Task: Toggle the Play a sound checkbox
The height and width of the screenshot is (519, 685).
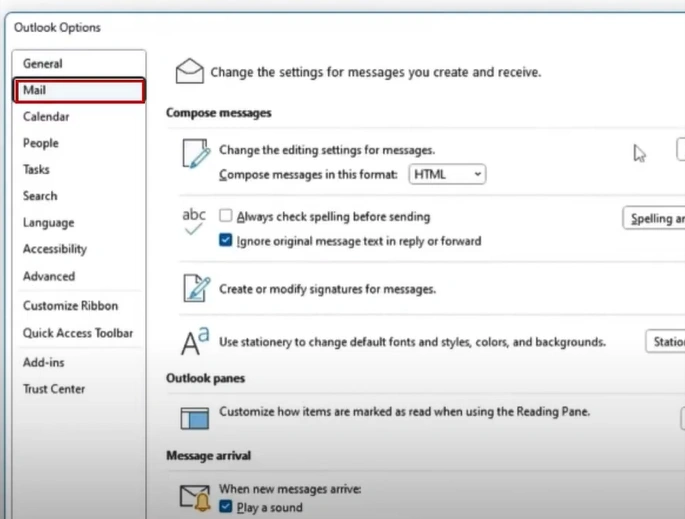Action: (x=225, y=506)
